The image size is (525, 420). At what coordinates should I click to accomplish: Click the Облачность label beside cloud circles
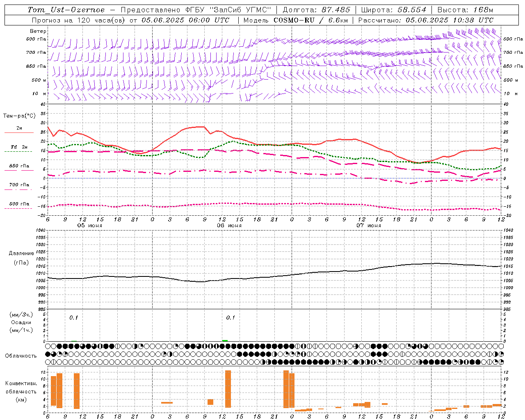pos(21,356)
